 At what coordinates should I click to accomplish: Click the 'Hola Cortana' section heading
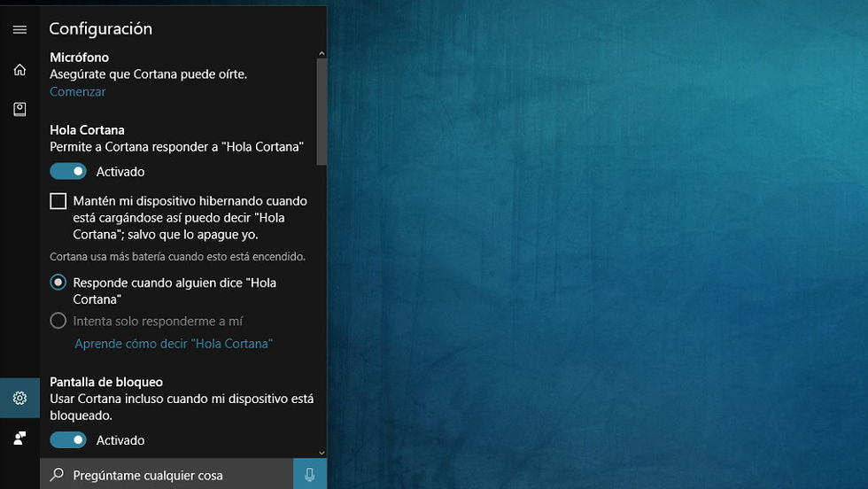pos(87,130)
